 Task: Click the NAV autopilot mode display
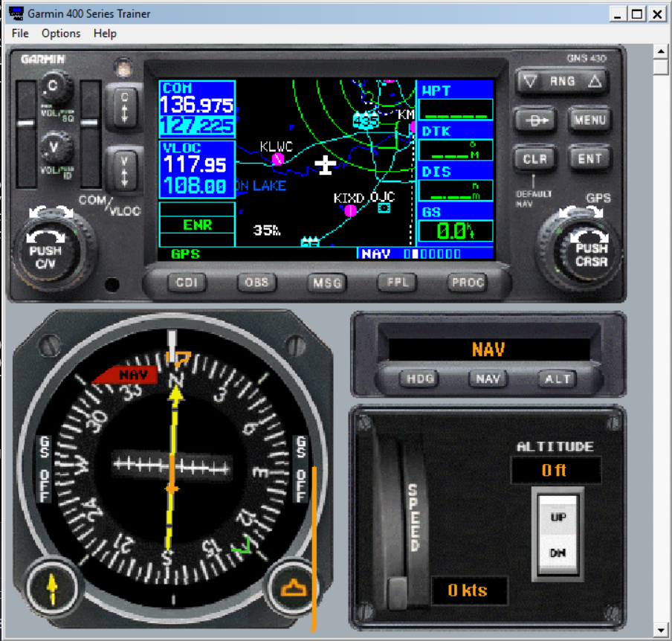[x=488, y=350]
